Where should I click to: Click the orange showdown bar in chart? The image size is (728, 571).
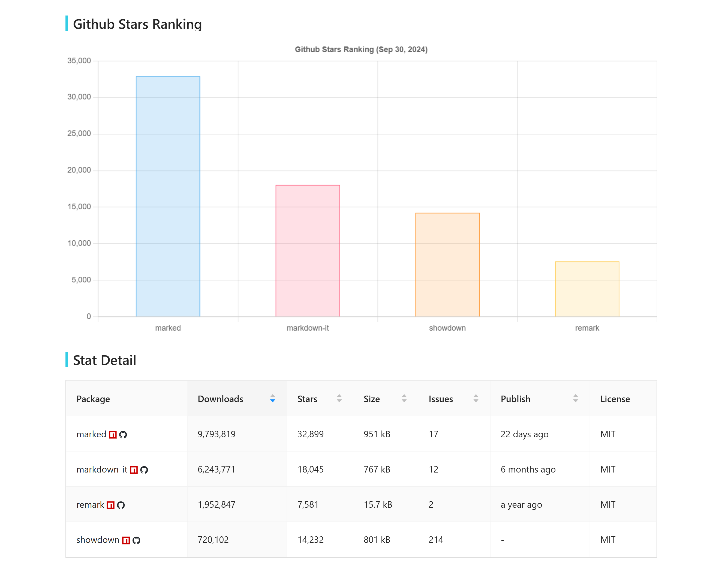pyautogui.click(x=447, y=265)
